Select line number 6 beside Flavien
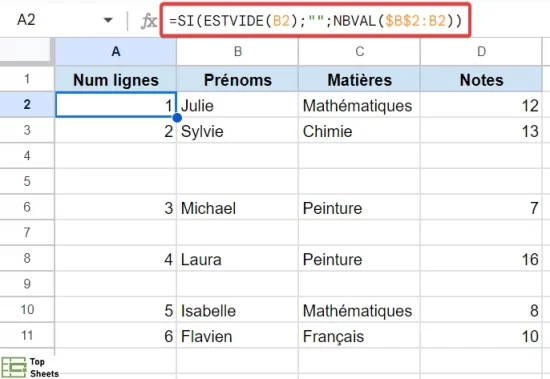 [x=116, y=335]
